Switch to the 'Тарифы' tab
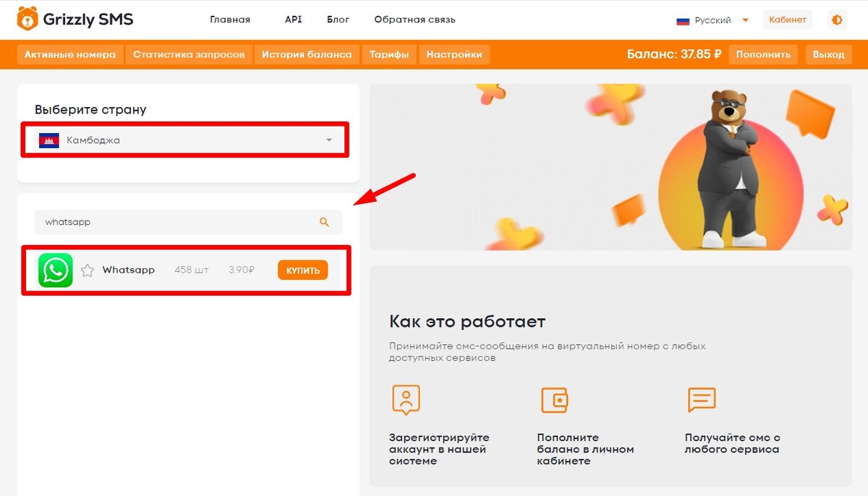Image resolution: width=868 pixels, height=496 pixels. (389, 54)
